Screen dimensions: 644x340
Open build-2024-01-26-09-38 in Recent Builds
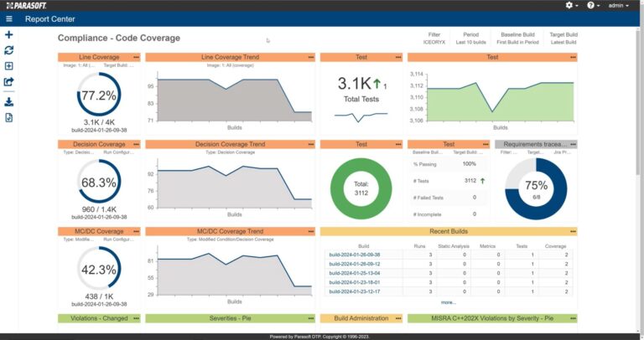[354, 255]
